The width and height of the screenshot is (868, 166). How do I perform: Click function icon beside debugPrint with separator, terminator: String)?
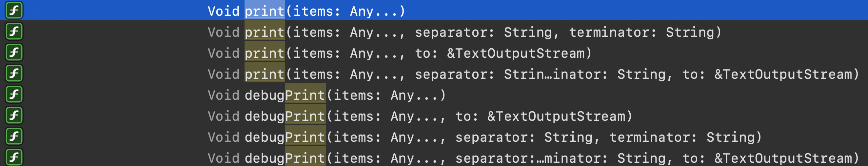(14, 136)
